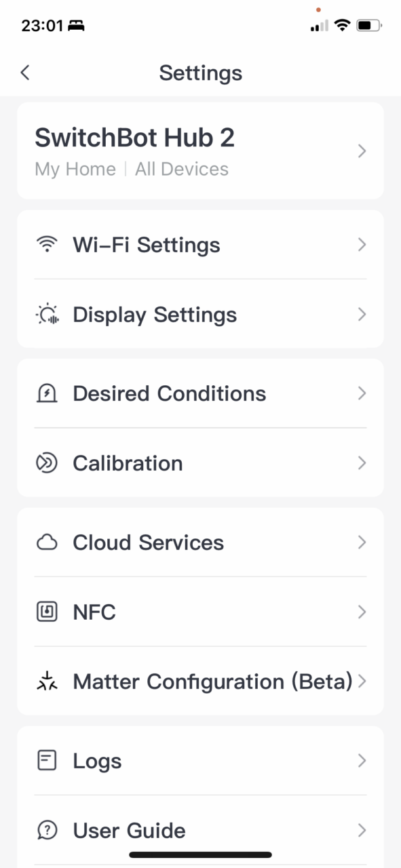Expand the SwitchBot Hub 2 chevron
401x868 pixels.
point(362,151)
